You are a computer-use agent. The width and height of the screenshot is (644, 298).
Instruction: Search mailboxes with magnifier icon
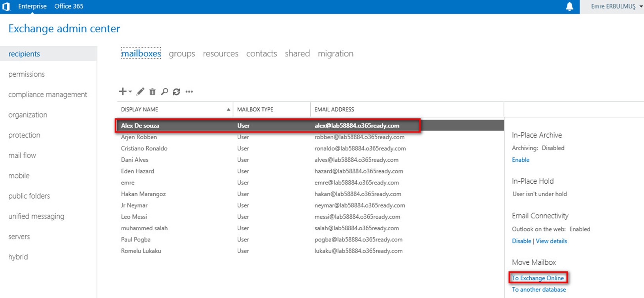(164, 91)
